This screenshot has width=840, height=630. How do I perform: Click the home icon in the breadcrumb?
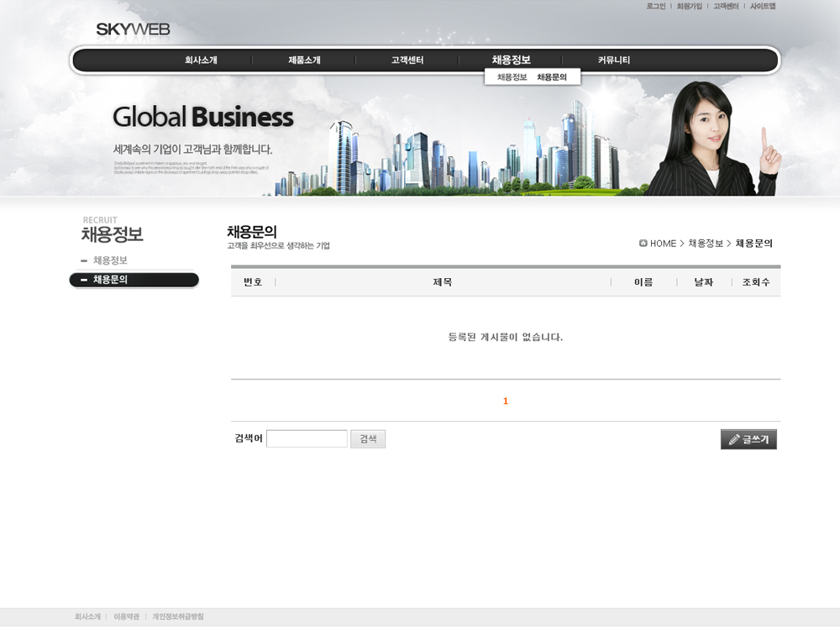[643, 244]
